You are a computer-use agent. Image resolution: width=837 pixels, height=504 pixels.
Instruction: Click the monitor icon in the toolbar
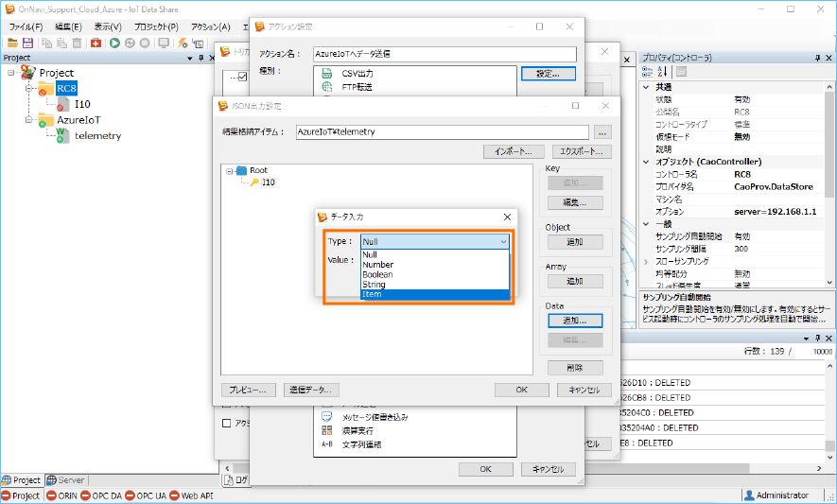pos(164,43)
